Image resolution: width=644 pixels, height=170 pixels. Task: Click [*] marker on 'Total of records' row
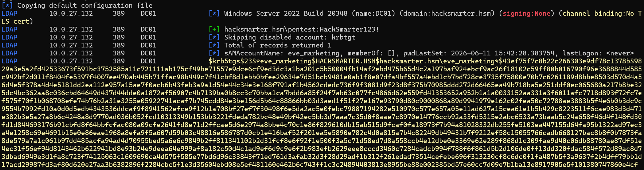click(214, 45)
